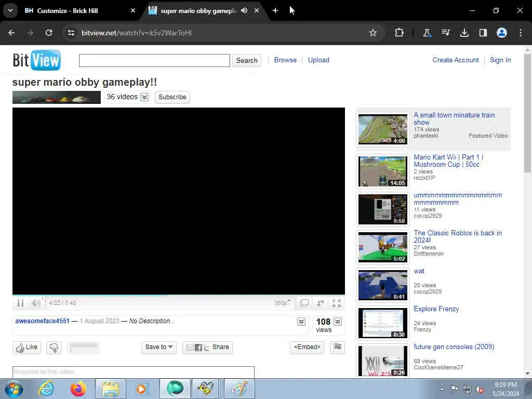Screen dimensions: 532x399
Task: Click the Search button
Action: pyautogui.click(x=247, y=60)
